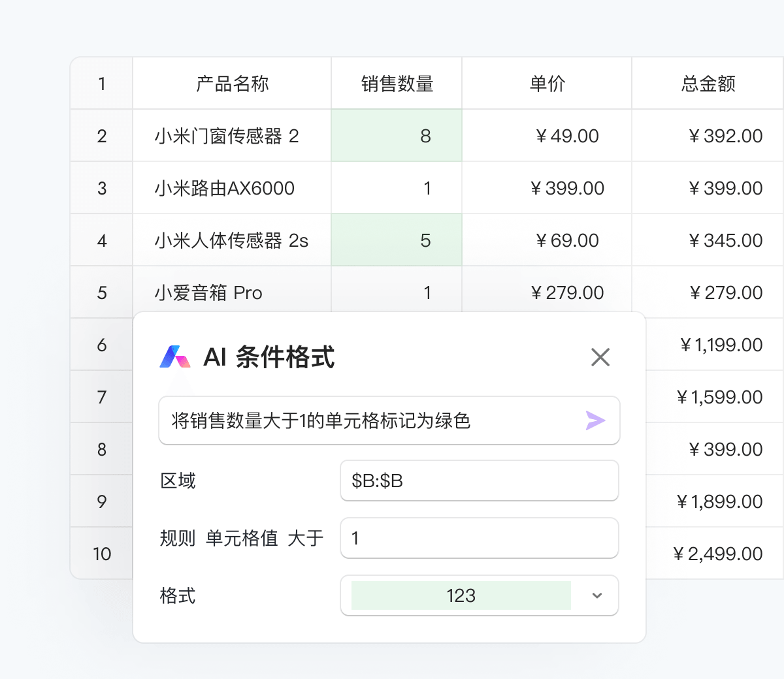Close the AI 条件格式 dialog

600,357
